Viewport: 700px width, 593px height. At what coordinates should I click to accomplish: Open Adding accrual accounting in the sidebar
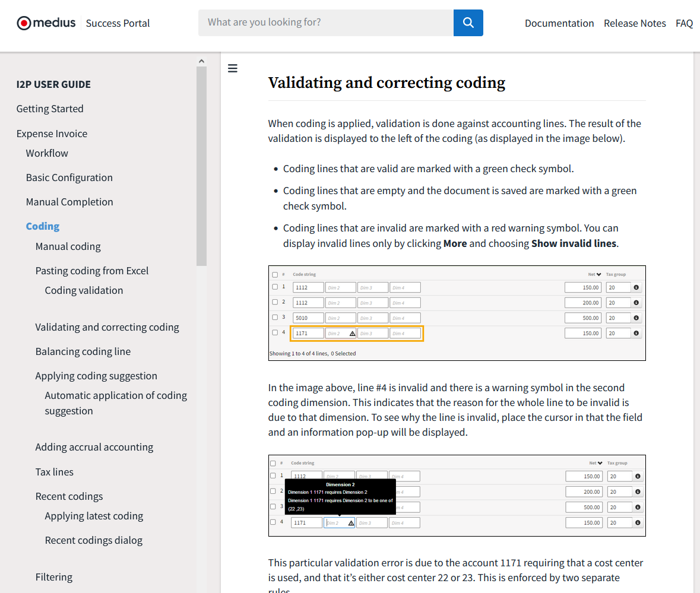[x=94, y=447]
